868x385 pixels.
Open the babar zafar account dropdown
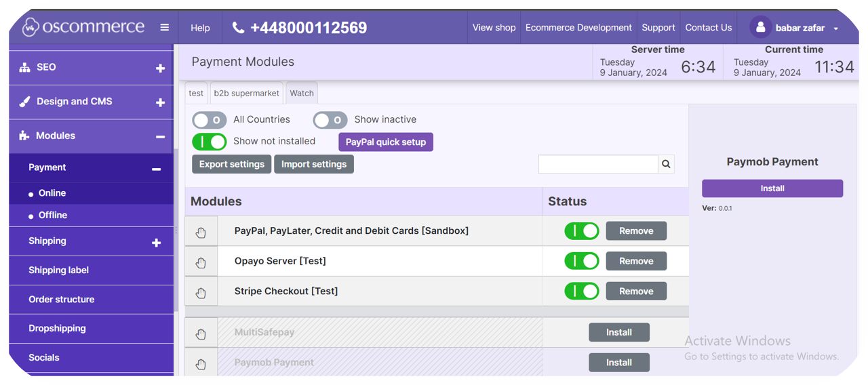tap(835, 28)
